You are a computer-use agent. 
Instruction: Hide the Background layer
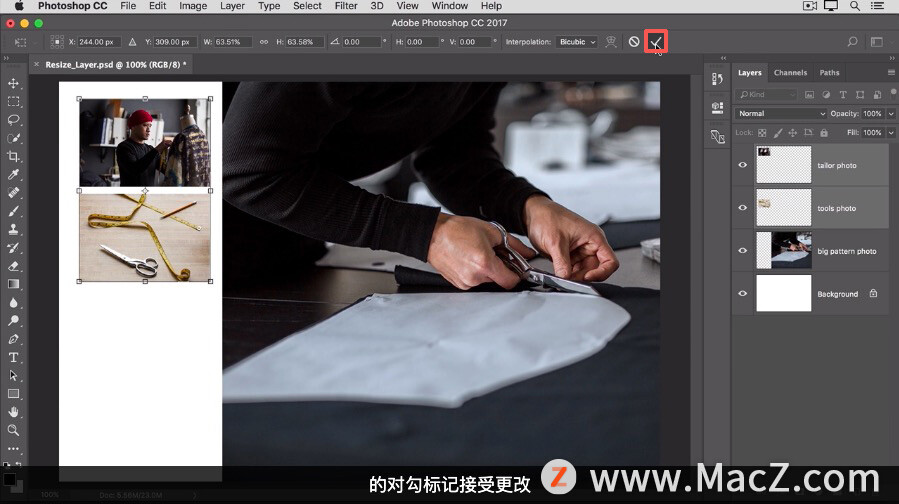742,294
